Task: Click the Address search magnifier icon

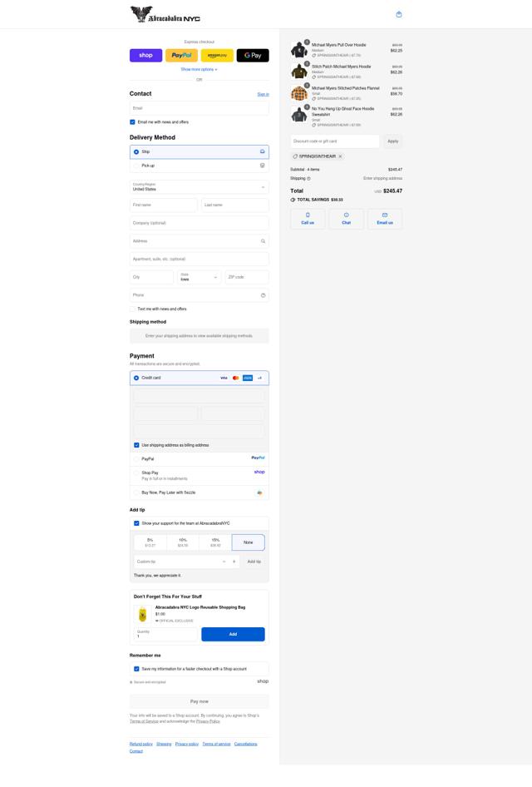Action: pos(263,241)
